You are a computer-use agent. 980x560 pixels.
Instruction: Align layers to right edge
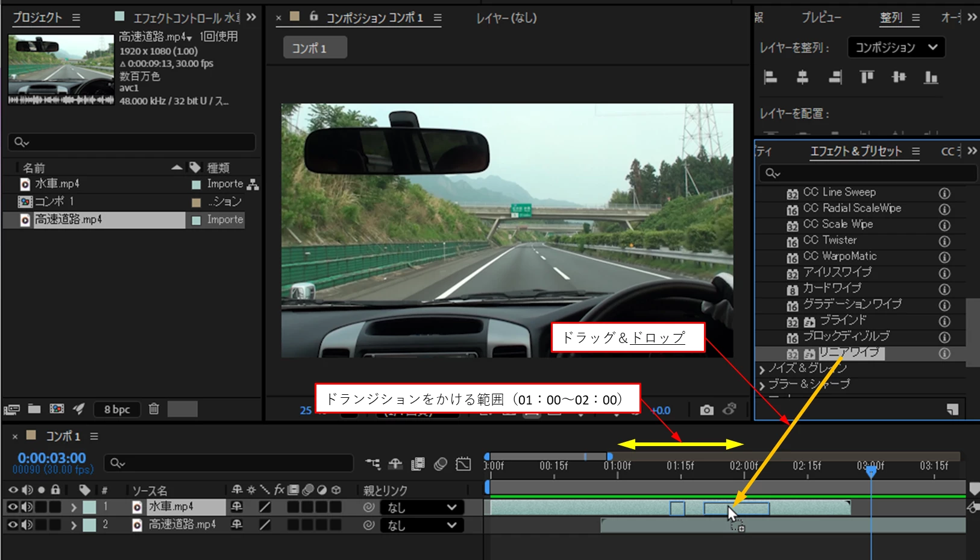pos(835,77)
